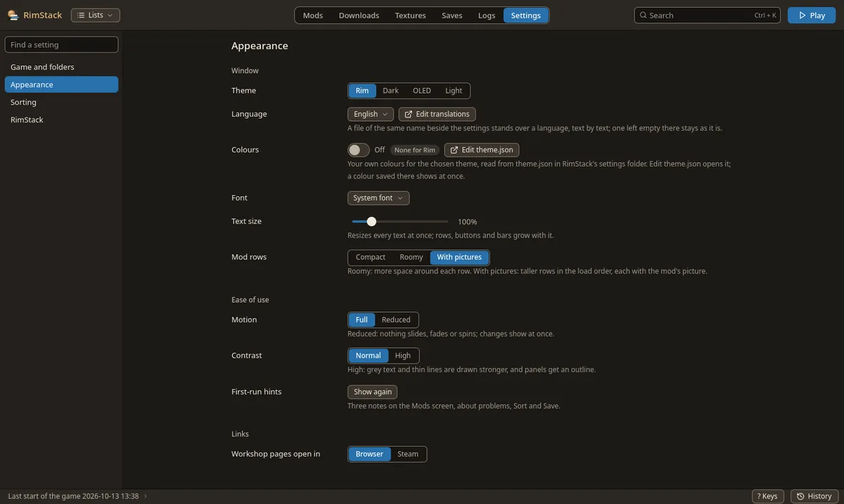Click the Play button
The height and width of the screenshot is (504, 844).
(x=812, y=15)
